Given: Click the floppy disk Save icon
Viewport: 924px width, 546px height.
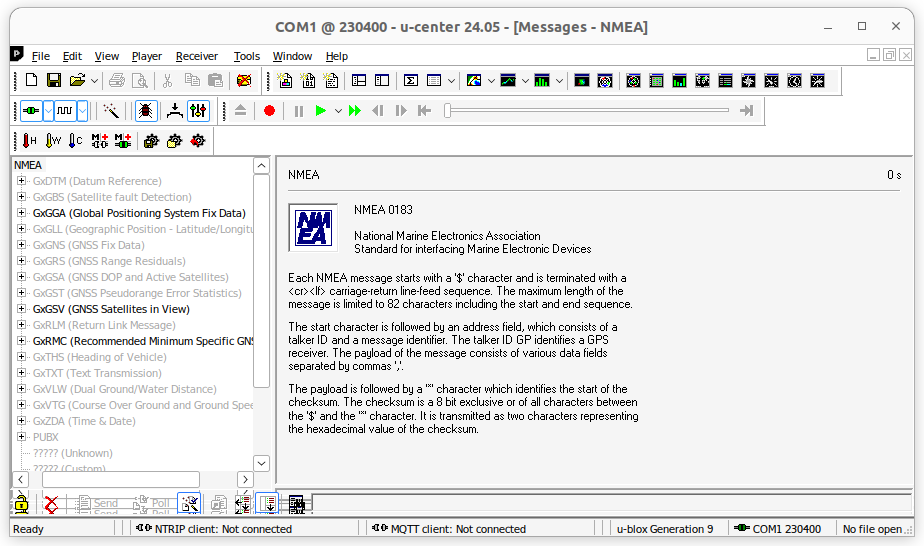Looking at the screenshot, I should 54,81.
